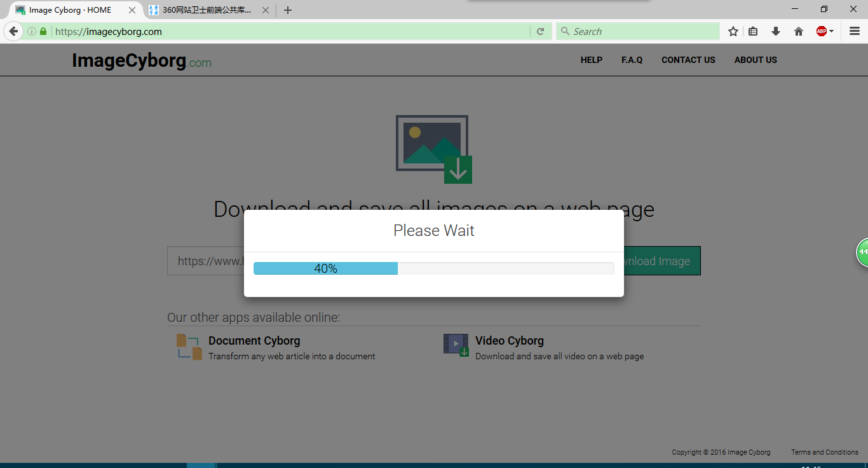Screen dimensions: 868x468
Task: Click the 40% progress bar
Action: (x=433, y=268)
